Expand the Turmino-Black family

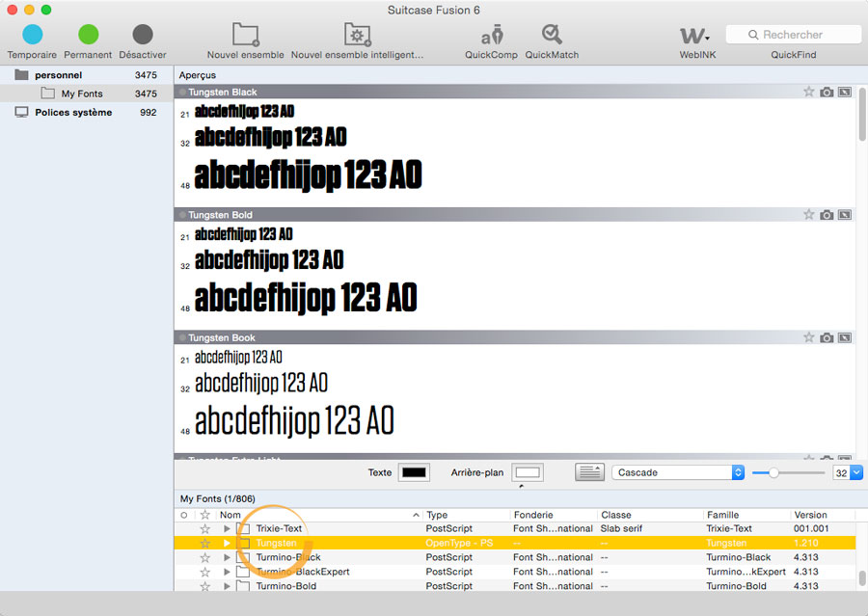[x=227, y=557]
